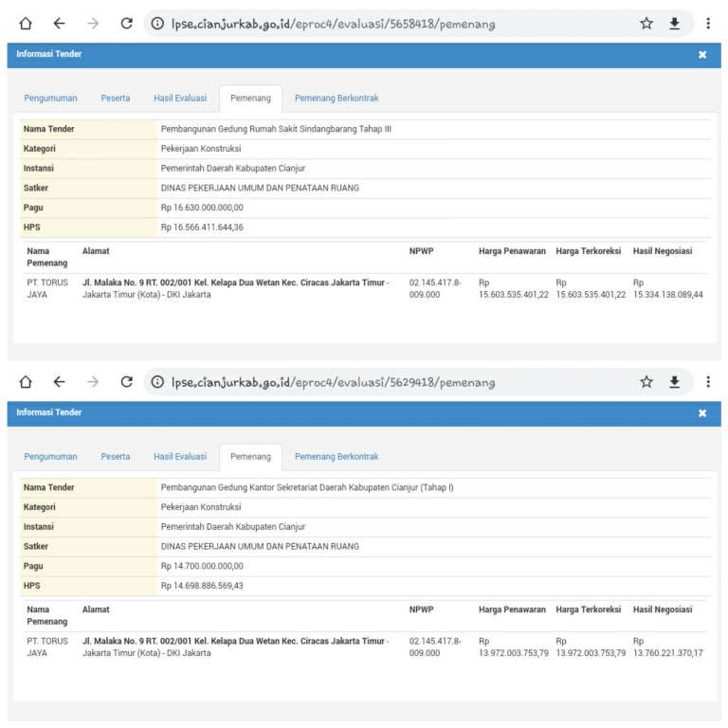
Task: Close the Kantor Sekretariat Daerah Informasi Tender dialog
Action: (x=702, y=413)
